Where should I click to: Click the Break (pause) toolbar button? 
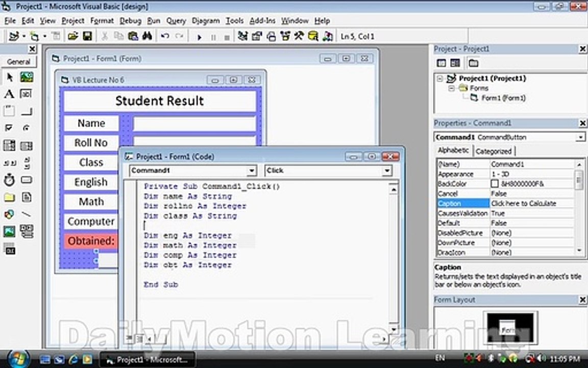click(213, 37)
